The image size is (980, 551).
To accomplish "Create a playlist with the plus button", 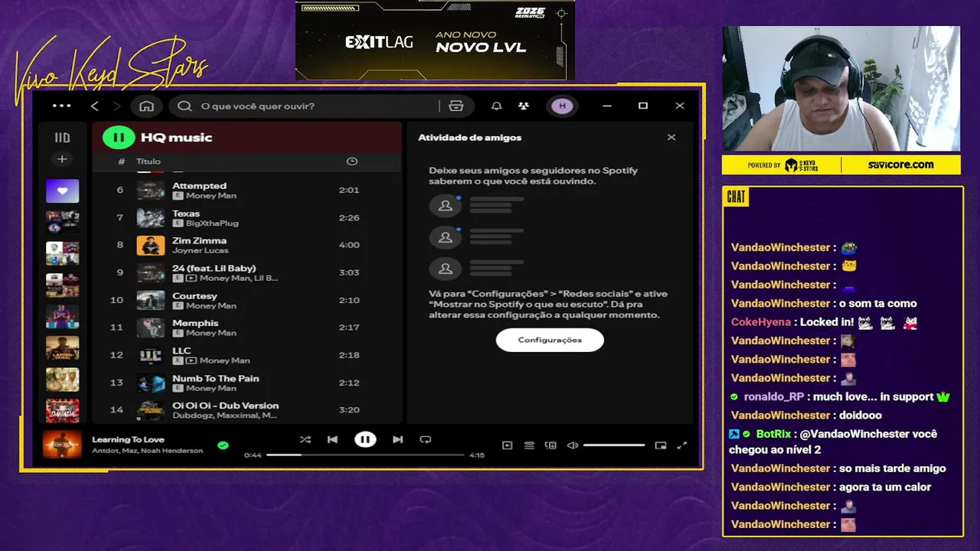I will click(62, 159).
